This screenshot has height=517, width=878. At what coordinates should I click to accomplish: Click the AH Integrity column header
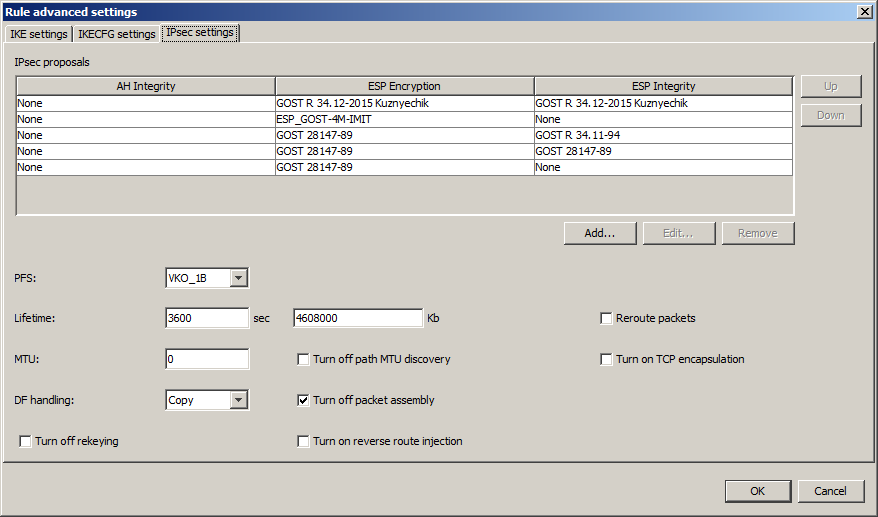click(146, 86)
